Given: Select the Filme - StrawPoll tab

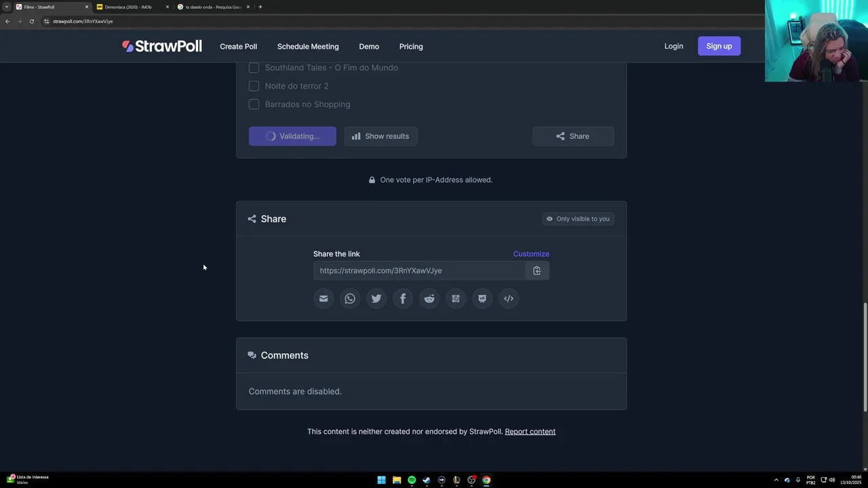Looking at the screenshot, I should coord(52,7).
